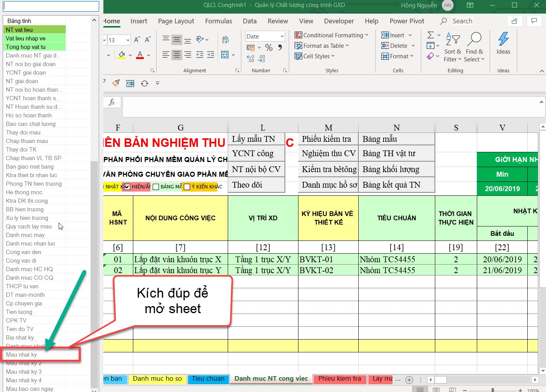Select Mau nhat ky in sheet list
Image resolution: width=546 pixels, height=392 pixels.
point(21,355)
